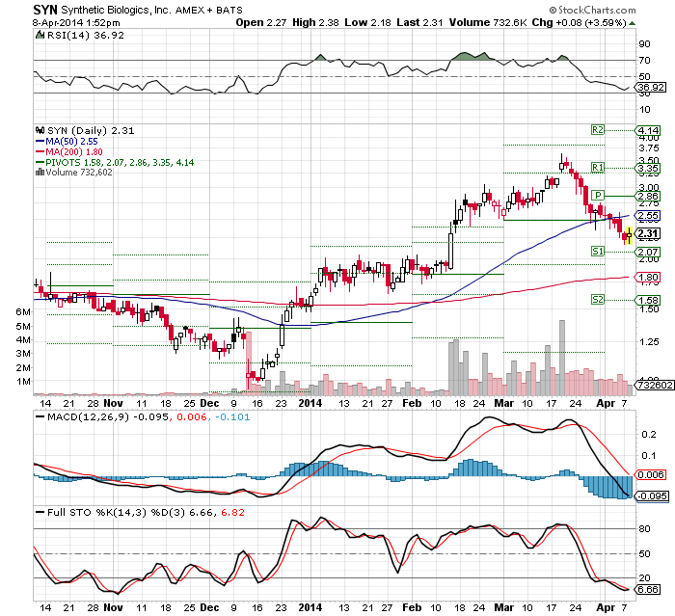The image size is (675, 616).
Task: Click the R1 pivot label box
Action: coord(598,167)
